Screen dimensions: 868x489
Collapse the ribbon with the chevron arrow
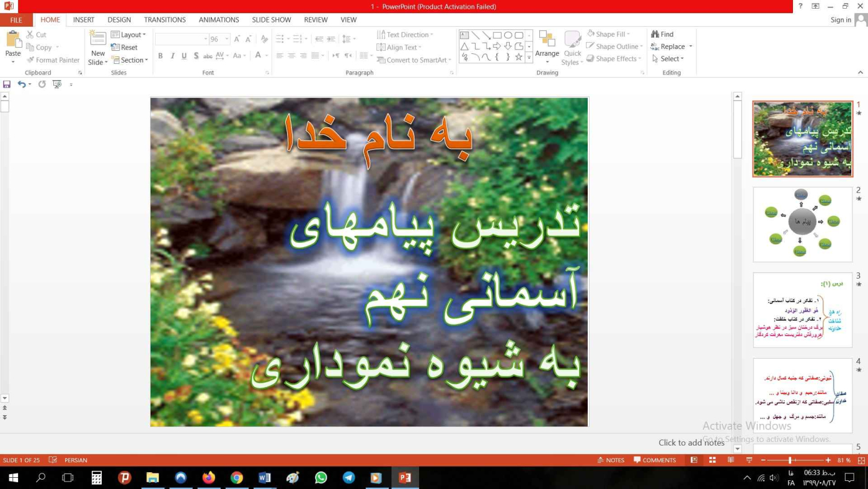860,73
